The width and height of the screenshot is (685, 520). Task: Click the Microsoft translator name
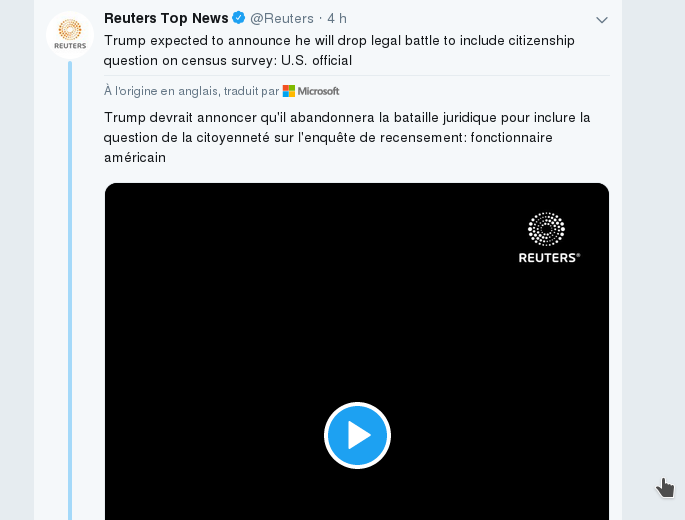click(318, 91)
